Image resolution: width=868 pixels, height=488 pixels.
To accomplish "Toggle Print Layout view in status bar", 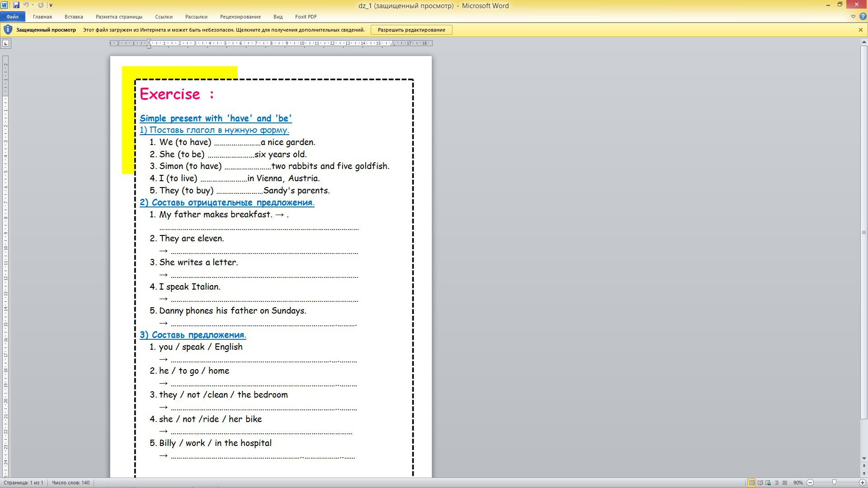I will [751, 483].
